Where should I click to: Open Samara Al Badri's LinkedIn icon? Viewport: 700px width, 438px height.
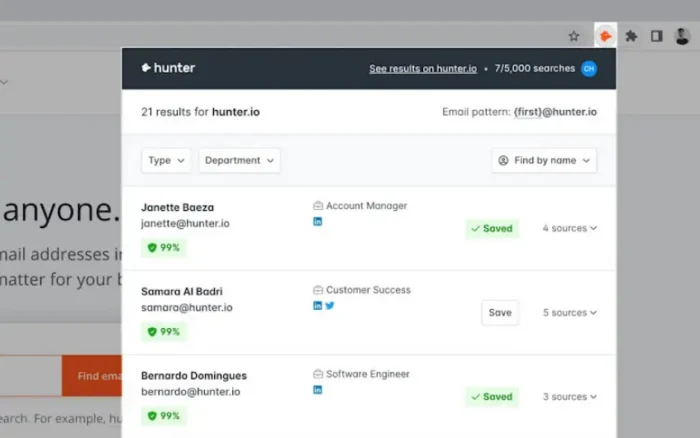coord(317,305)
